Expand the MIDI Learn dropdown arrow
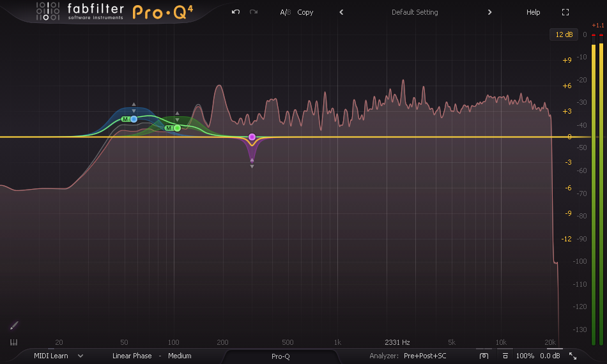607x364 pixels. pyautogui.click(x=81, y=356)
